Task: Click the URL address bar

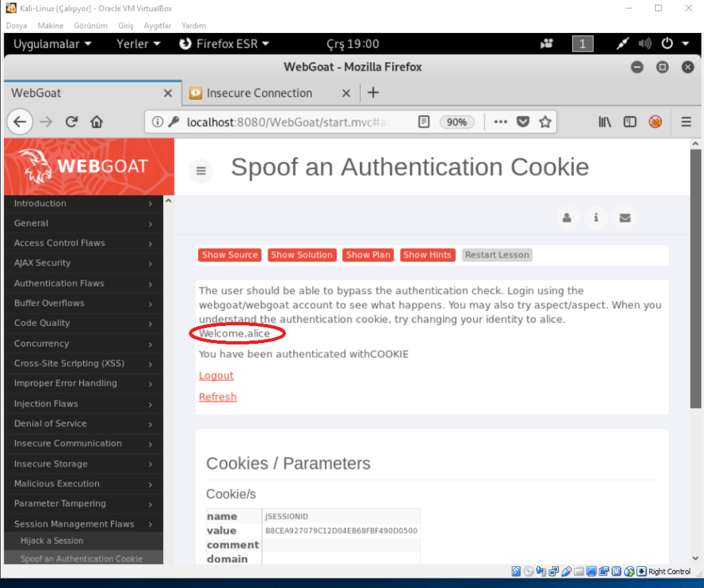Action: coord(289,122)
